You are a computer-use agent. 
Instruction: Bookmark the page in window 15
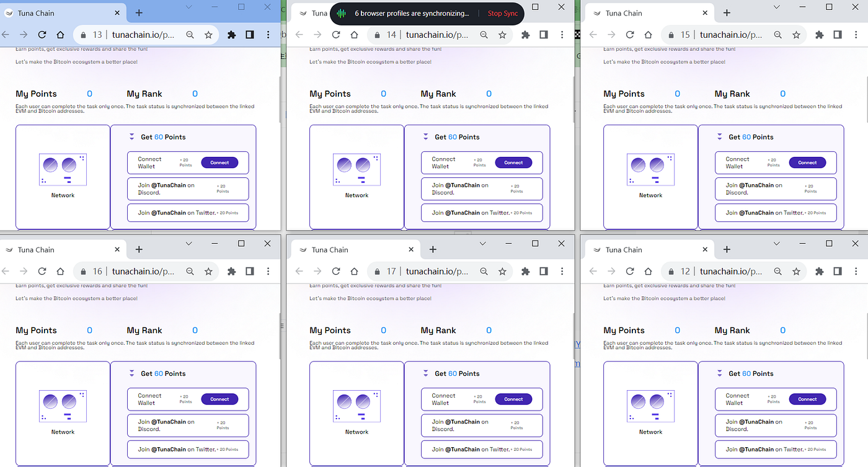click(x=796, y=35)
